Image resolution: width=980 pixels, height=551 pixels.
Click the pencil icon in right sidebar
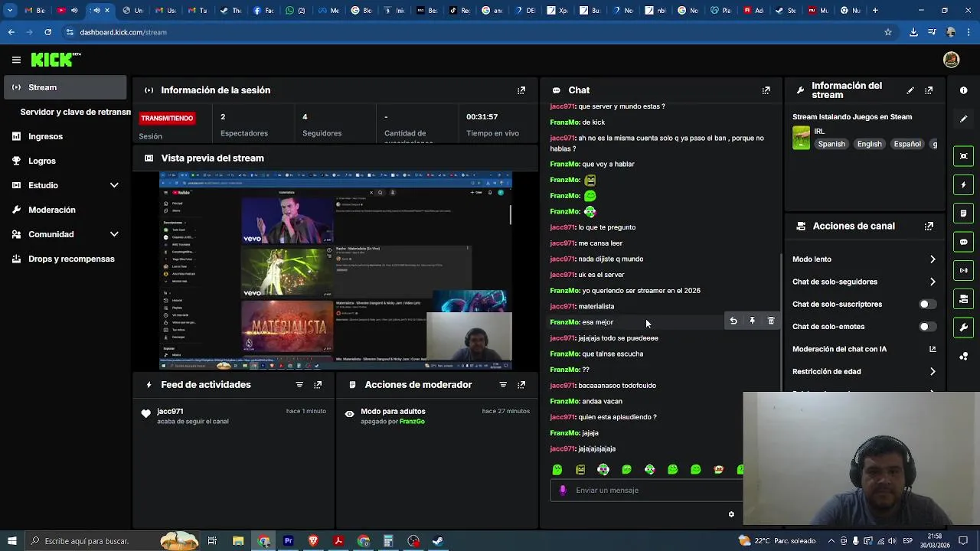pos(964,119)
